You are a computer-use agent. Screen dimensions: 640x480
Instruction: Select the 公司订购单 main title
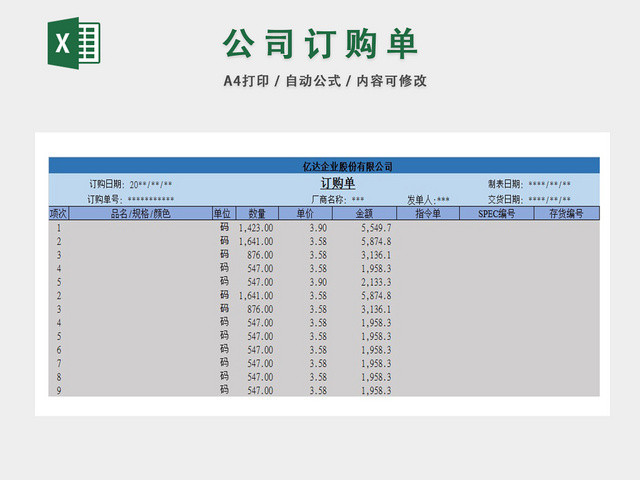(x=320, y=44)
